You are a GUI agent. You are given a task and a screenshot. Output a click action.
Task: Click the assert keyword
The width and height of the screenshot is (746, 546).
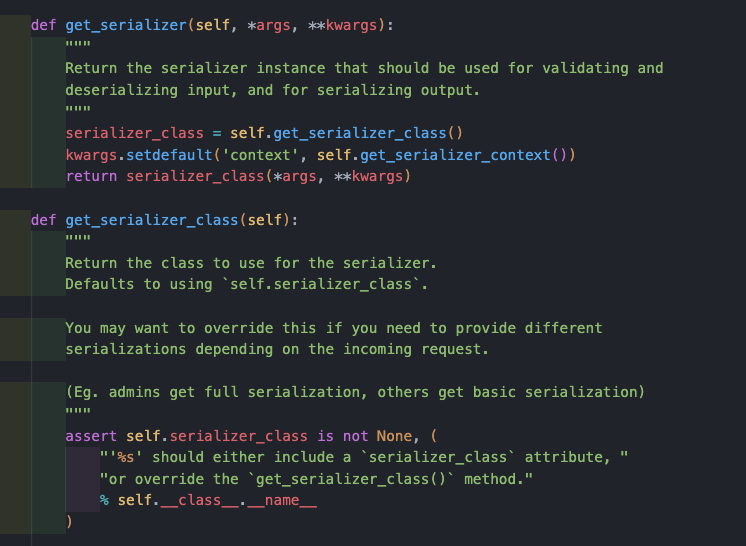[91, 436]
